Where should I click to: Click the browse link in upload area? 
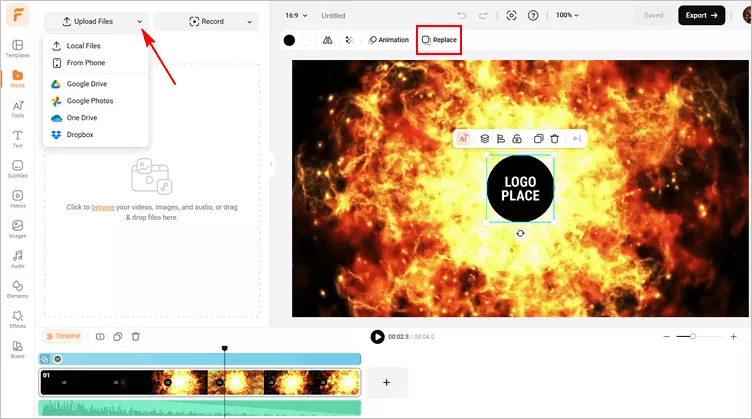tap(103, 207)
